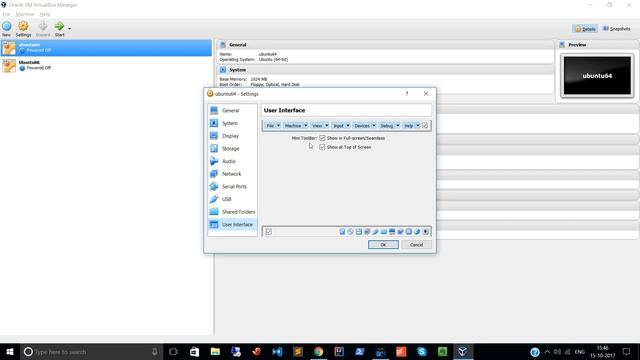Click the green Start arrow toolbar icon
Screen dimensions: 640x360
coord(60,29)
